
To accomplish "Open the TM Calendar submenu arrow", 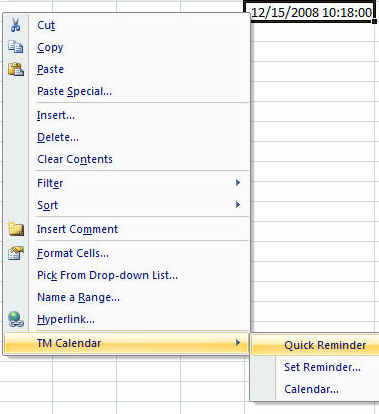I will (238, 343).
